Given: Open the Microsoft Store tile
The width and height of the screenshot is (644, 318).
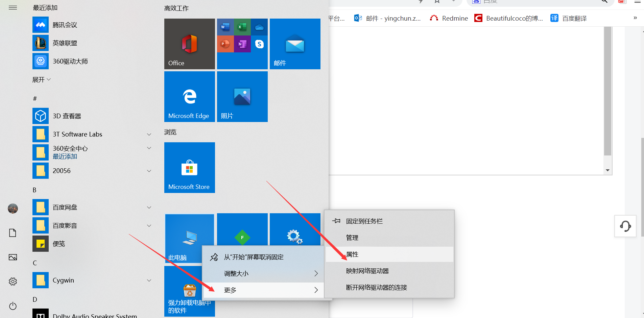Looking at the screenshot, I should pos(190,168).
